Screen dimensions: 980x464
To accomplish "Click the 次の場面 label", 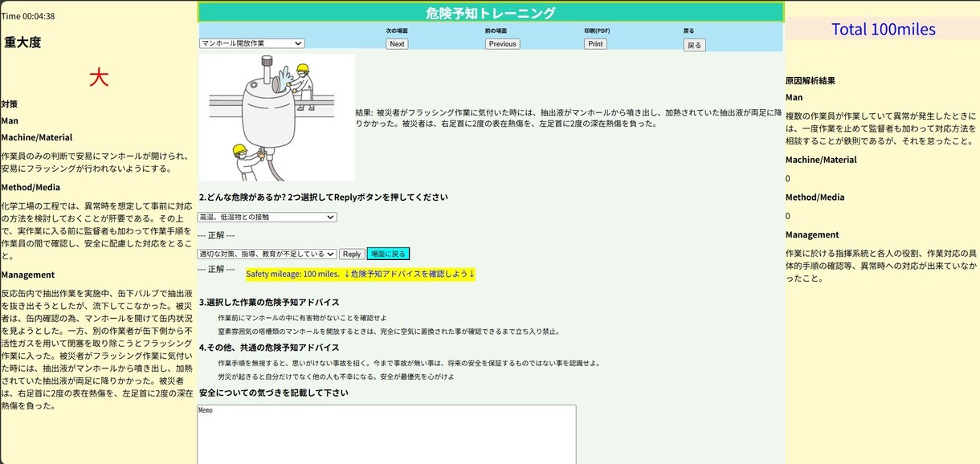I will 397,31.
